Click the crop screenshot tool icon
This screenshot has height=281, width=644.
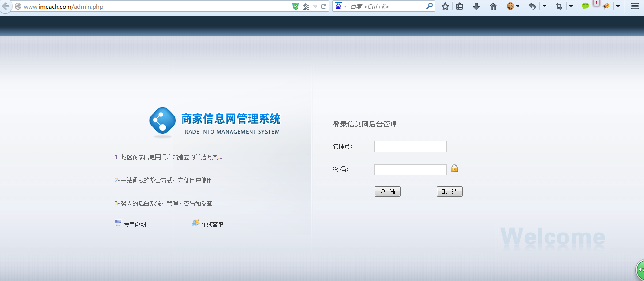point(559,6)
